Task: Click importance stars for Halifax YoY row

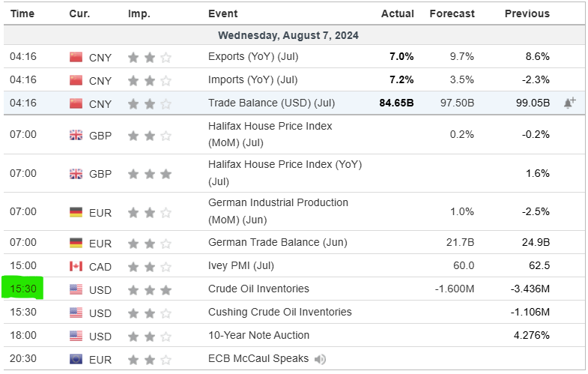Action: pyautogui.click(x=149, y=174)
